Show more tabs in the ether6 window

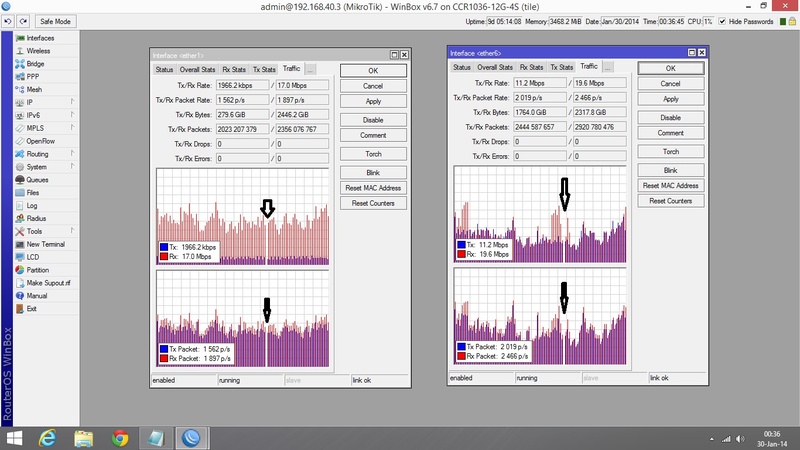(608, 67)
